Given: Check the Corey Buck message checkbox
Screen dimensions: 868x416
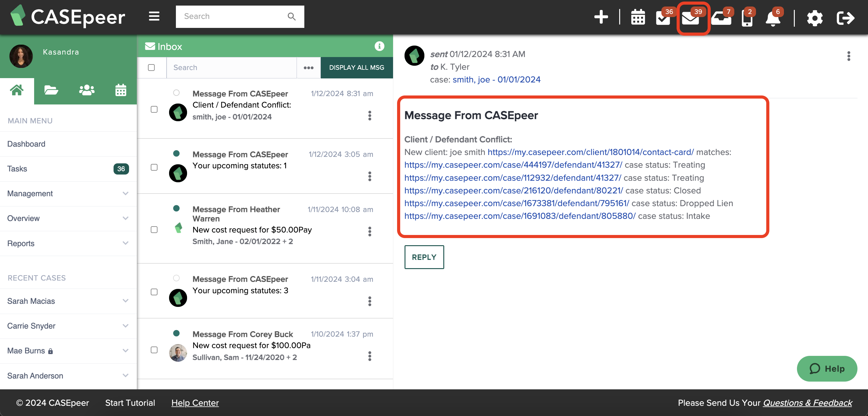Looking at the screenshot, I should tap(154, 350).
